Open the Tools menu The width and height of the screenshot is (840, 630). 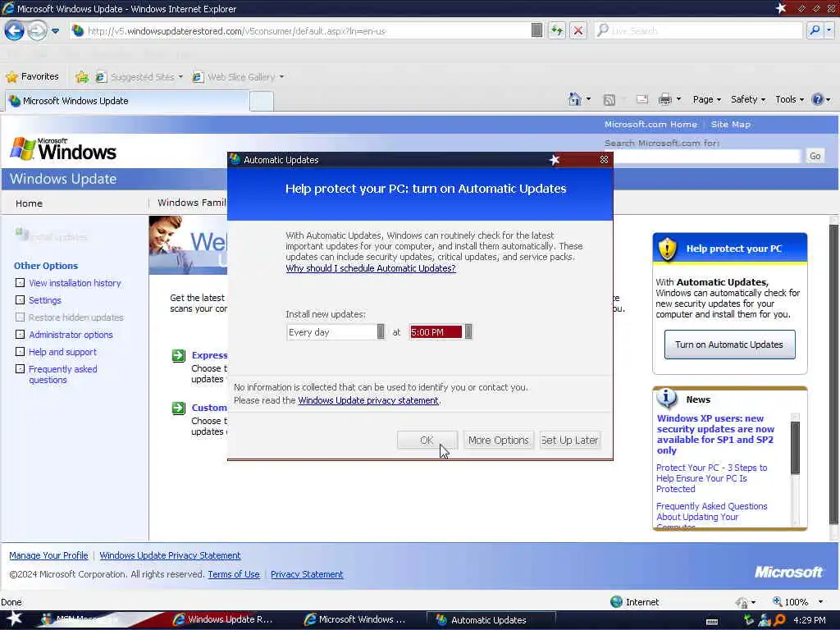click(x=790, y=99)
